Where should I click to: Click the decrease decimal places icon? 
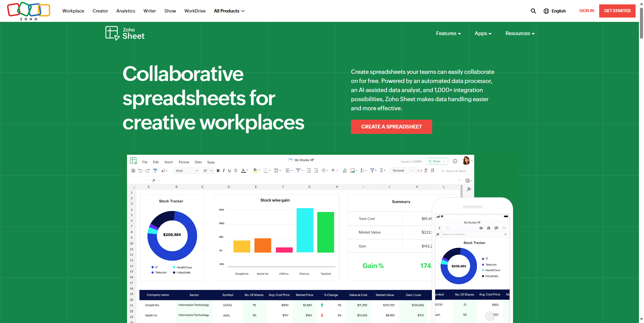coord(426,171)
